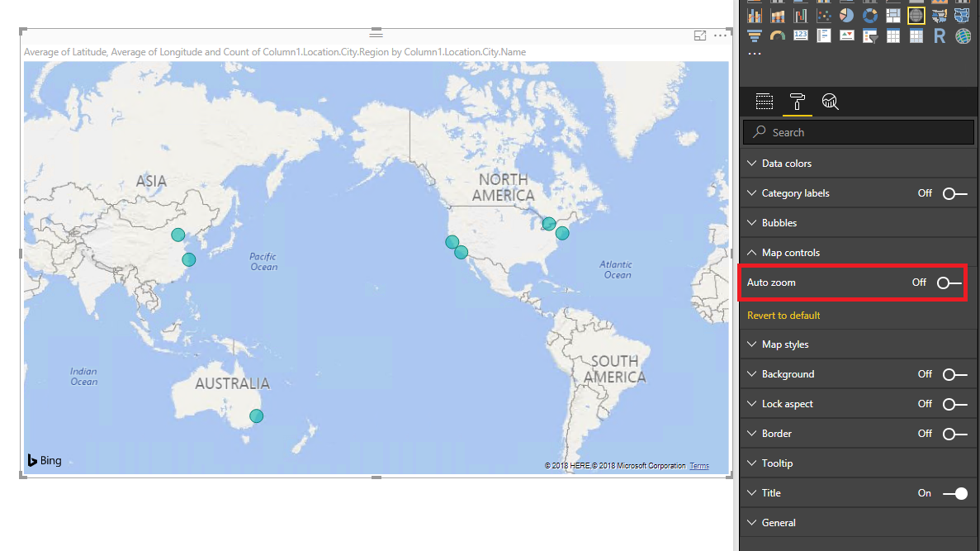The height and width of the screenshot is (551, 980).
Task: Select the R script visual
Action: (x=940, y=36)
